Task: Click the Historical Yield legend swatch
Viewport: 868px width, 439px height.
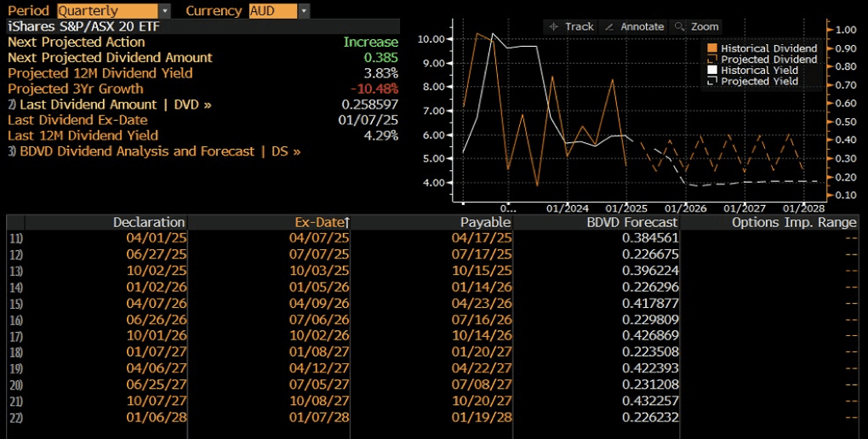Action: [712, 71]
